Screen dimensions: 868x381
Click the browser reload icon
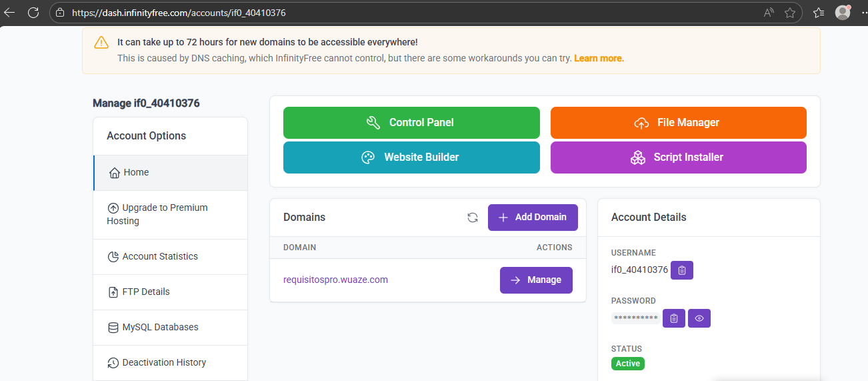(33, 12)
